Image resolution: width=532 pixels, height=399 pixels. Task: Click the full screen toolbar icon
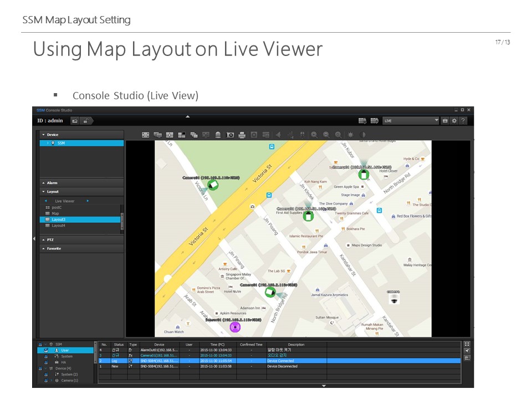[x=146, y=135]
